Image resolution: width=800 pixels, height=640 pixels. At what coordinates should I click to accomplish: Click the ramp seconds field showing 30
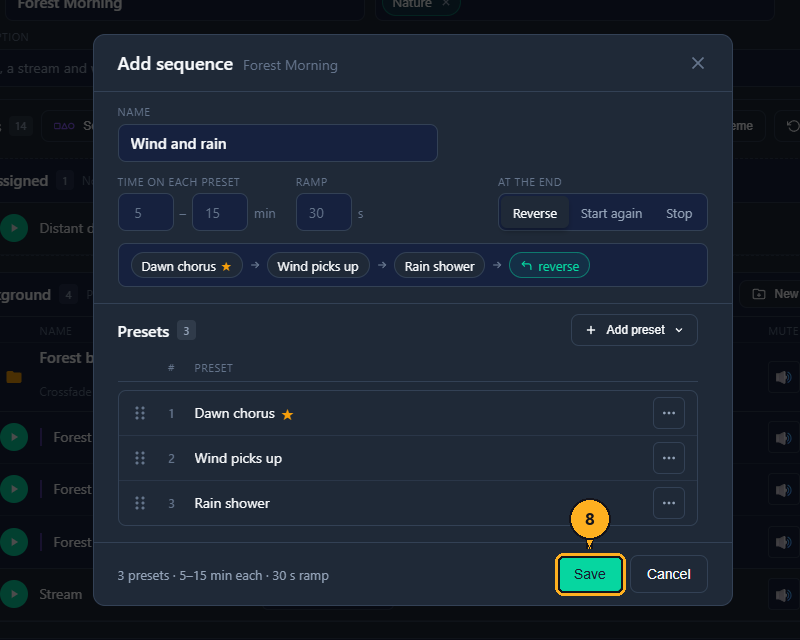(323, 212)
